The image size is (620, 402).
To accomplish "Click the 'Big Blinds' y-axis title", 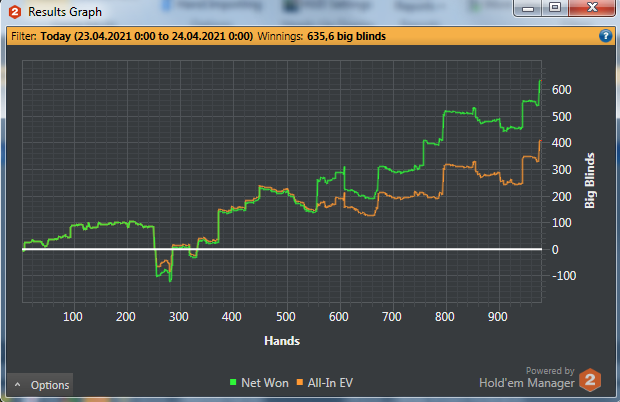I will coord(590,181).
